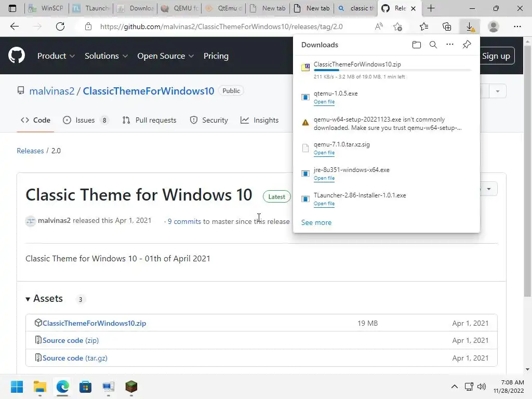
Task: Switch to the Security tab
Action: tap(209, 120)
